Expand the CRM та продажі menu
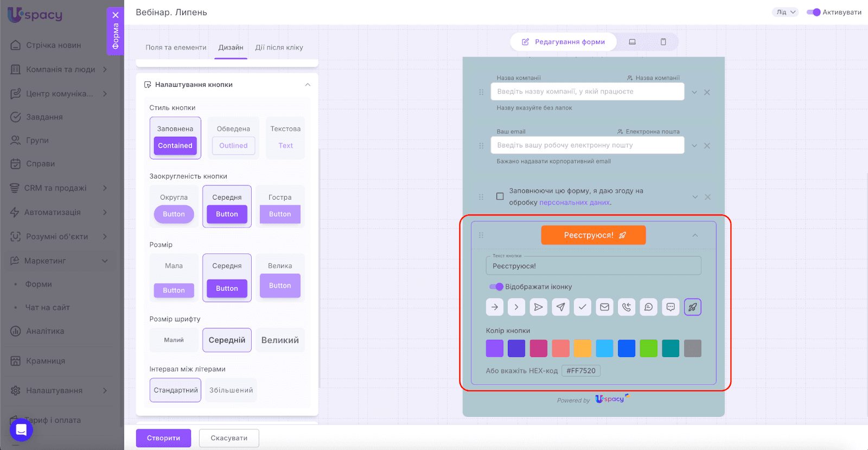The height and width of the screenshot is (450, 868). (60, 188)
